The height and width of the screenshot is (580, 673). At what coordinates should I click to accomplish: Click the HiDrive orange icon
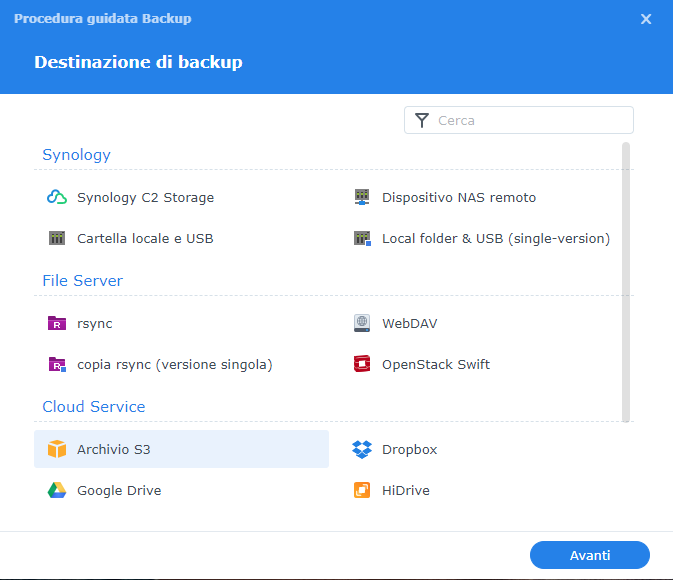(x=362, y=490)
